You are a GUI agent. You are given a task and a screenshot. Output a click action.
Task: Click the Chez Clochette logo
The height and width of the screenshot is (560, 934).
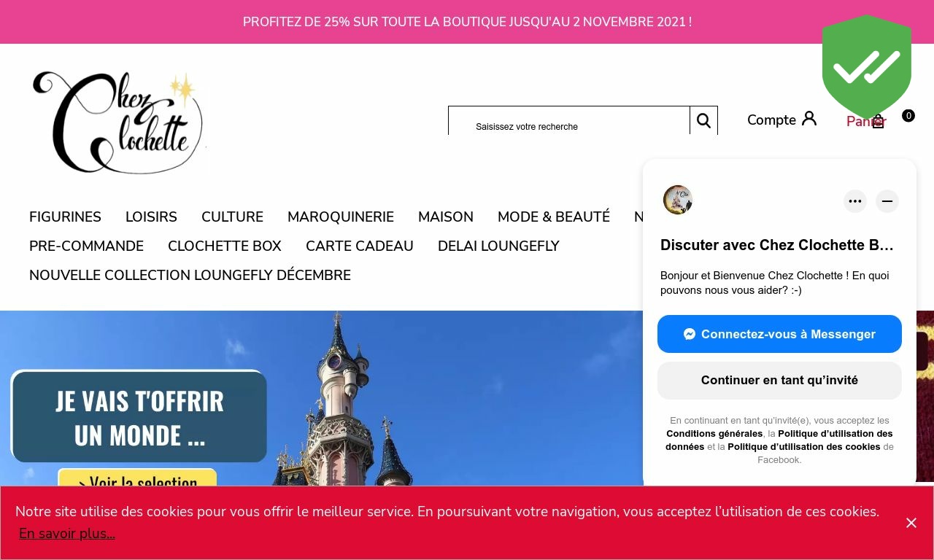click(118, 122)
